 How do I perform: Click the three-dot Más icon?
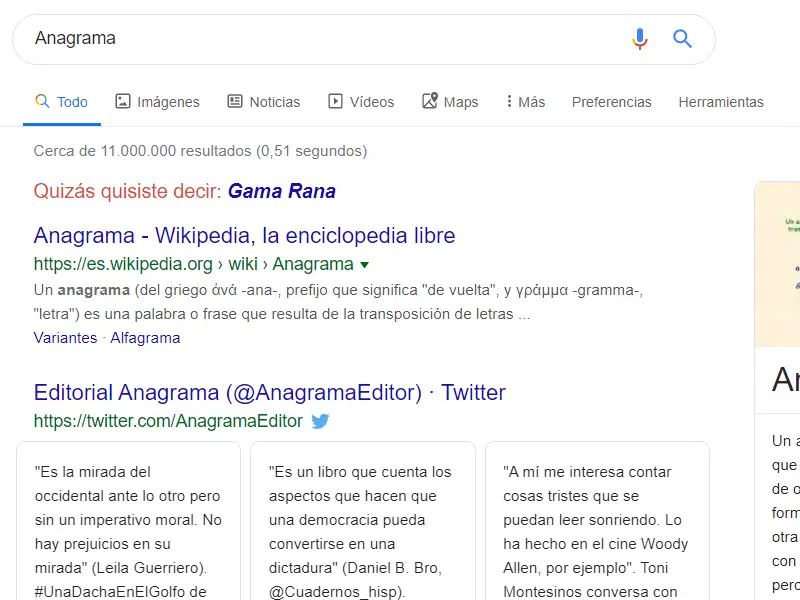click(x=509, y=101)
